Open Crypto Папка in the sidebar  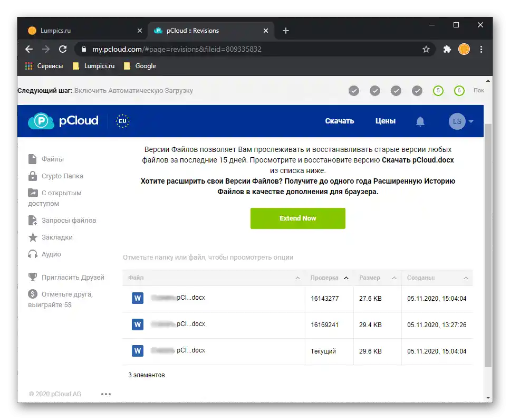point(55,176)
